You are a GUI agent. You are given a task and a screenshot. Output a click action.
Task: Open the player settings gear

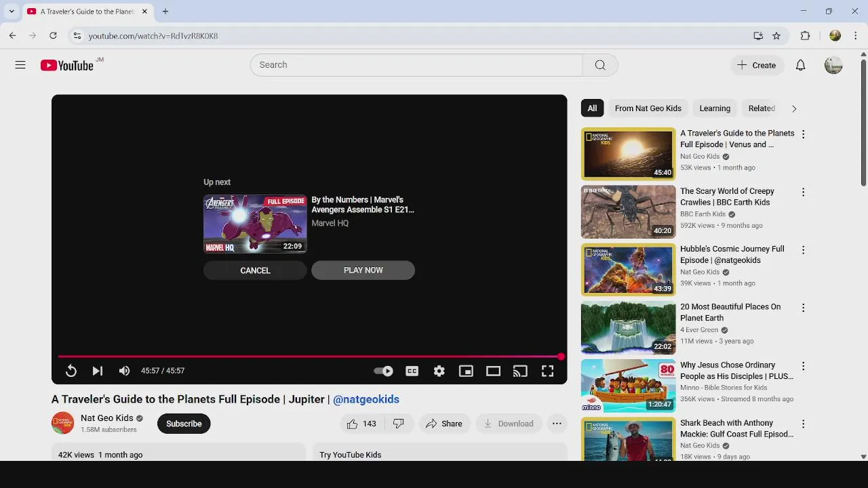pos(439,371)
